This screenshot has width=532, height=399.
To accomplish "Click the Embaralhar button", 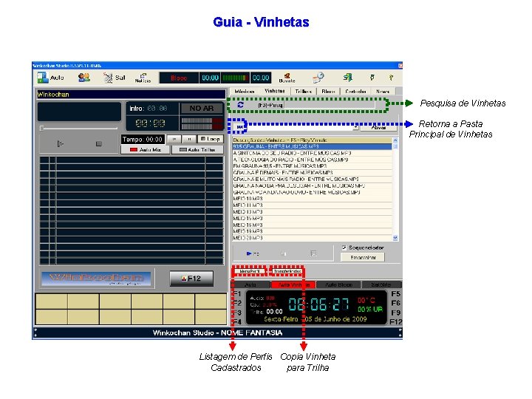I will coord(363,258).
